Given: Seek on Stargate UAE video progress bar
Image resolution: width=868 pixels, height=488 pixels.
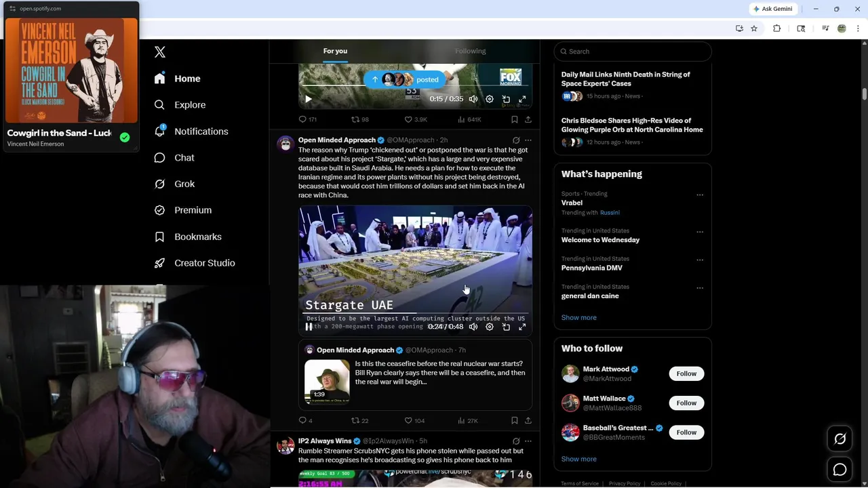Looking at the screenshot, I should [x=416, y=314].
